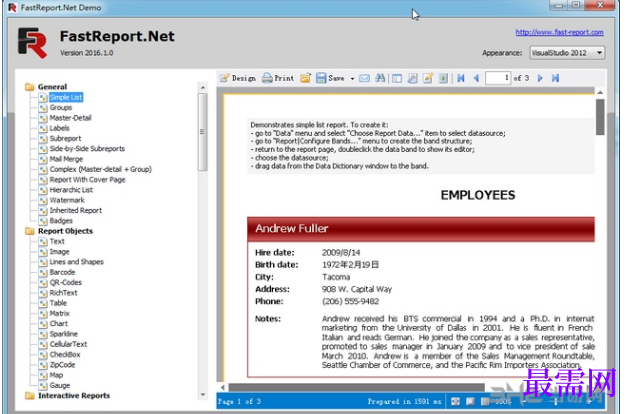
Task: Select Lines and Shapes demo
Action: point(77,262)
